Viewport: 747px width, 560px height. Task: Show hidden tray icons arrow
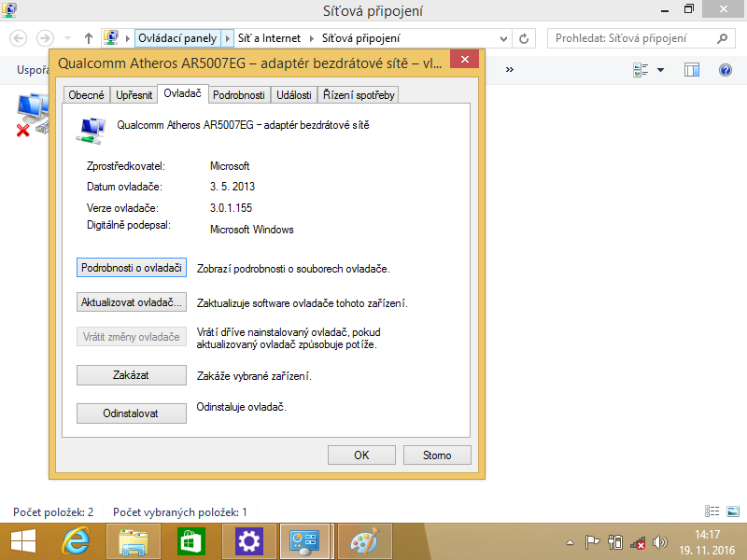coord(571,542)
